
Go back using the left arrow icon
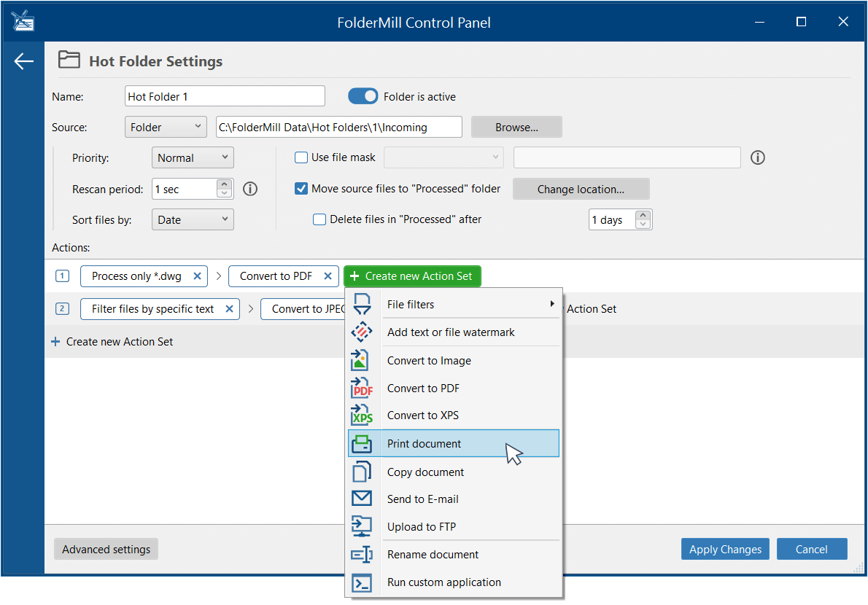(x=23, y=60)
